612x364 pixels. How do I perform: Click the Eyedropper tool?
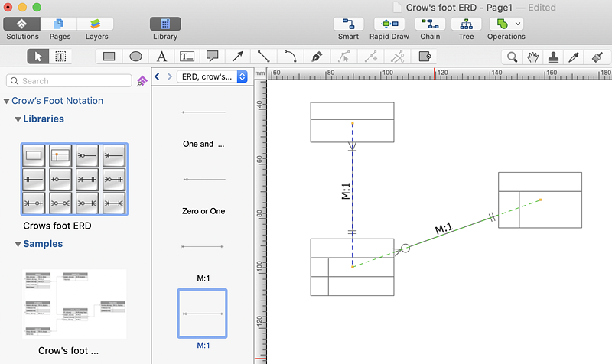pos(574,56)
